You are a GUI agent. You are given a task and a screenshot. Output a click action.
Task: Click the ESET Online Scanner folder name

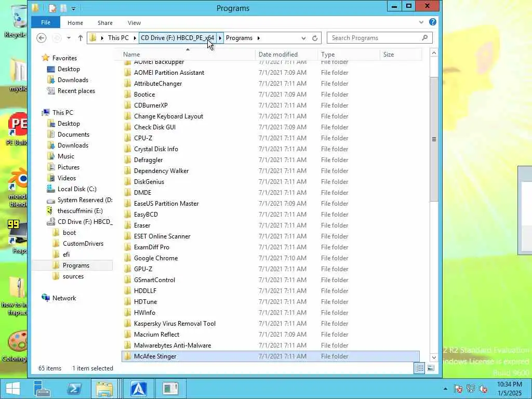[162, 236]
